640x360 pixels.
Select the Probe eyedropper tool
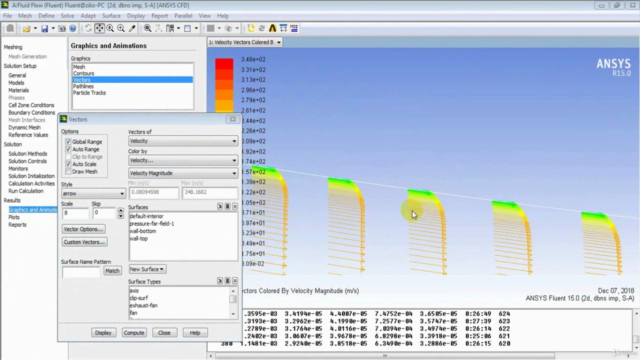click(132, 28)
